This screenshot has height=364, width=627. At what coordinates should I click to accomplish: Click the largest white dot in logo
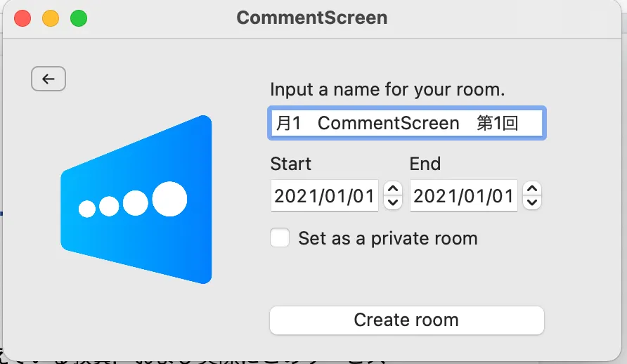[x=169, y=199]
